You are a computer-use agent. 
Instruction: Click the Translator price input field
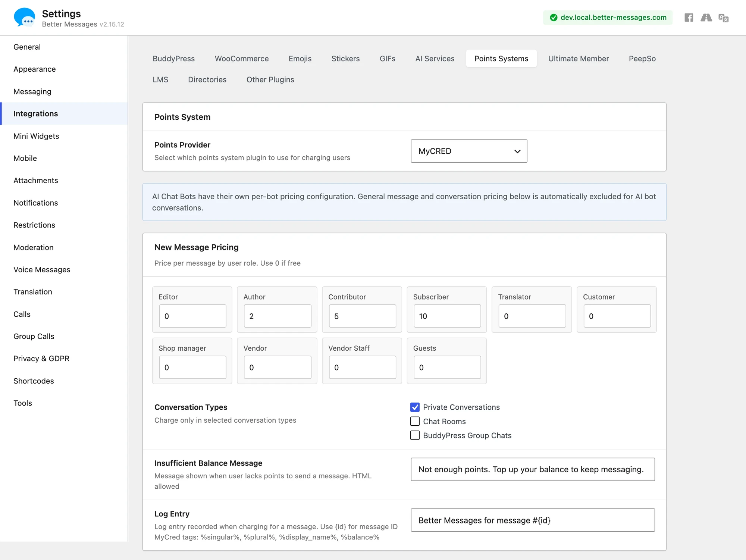pyautogui.click(x=532, y=316)
